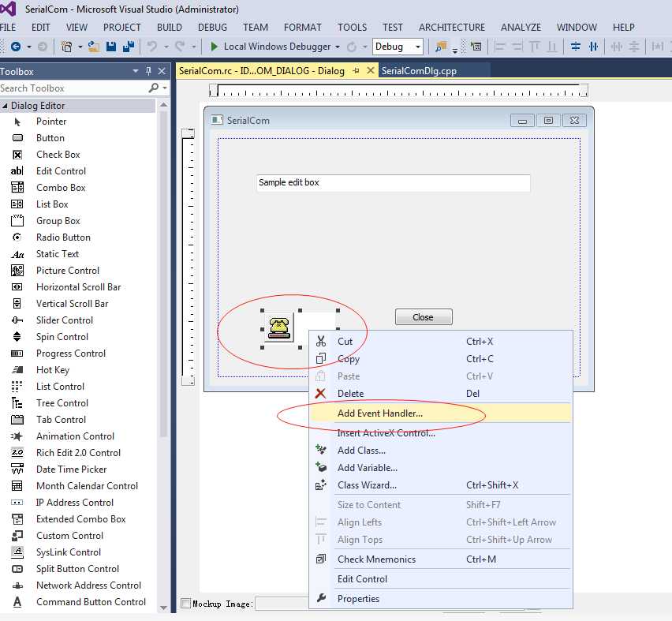Select Radio Button toolbox icon

coord(17,238)
